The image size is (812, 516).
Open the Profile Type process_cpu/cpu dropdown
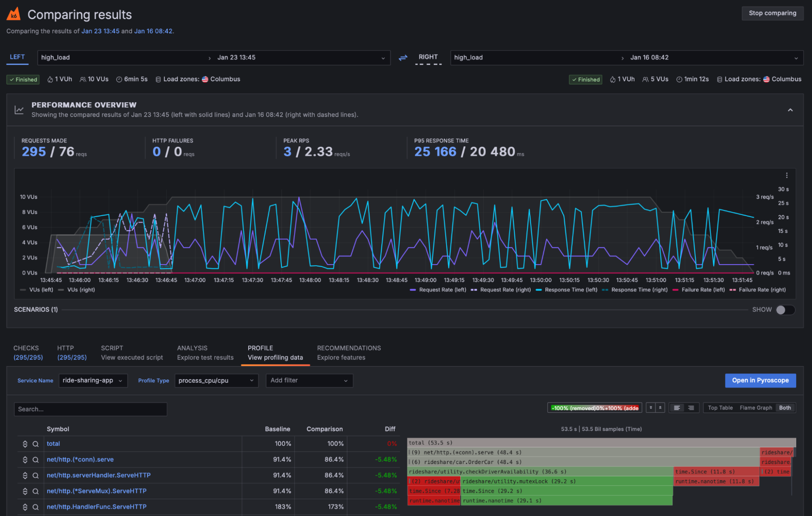pos(216,380)
